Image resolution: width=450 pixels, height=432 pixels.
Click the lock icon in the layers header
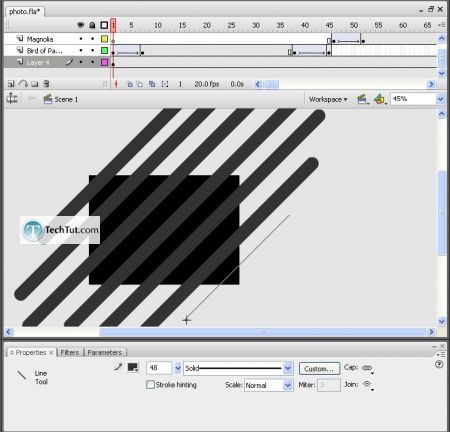click(x=92, y=25)
